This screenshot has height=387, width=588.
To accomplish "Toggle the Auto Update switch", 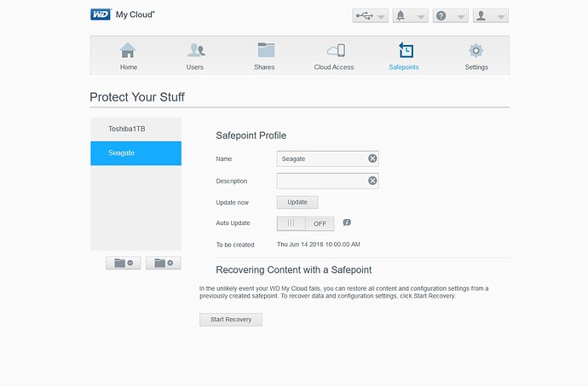I will pos(306,223).
